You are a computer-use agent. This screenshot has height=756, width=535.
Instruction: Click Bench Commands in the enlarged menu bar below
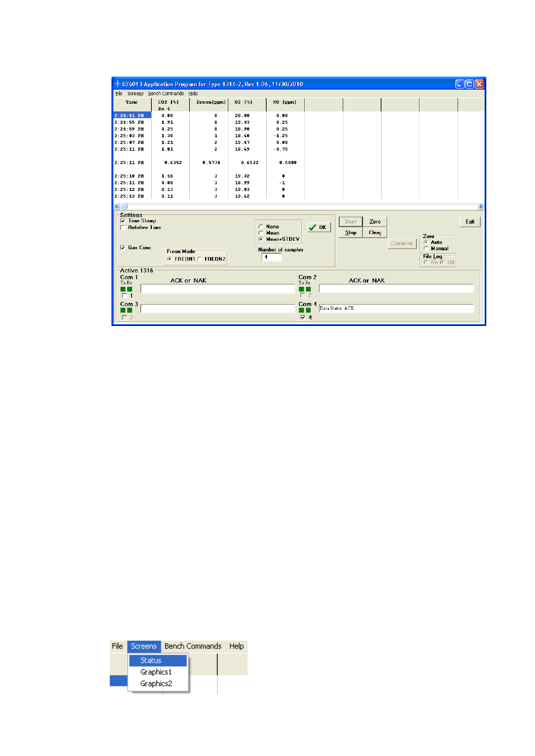[193, 646]
